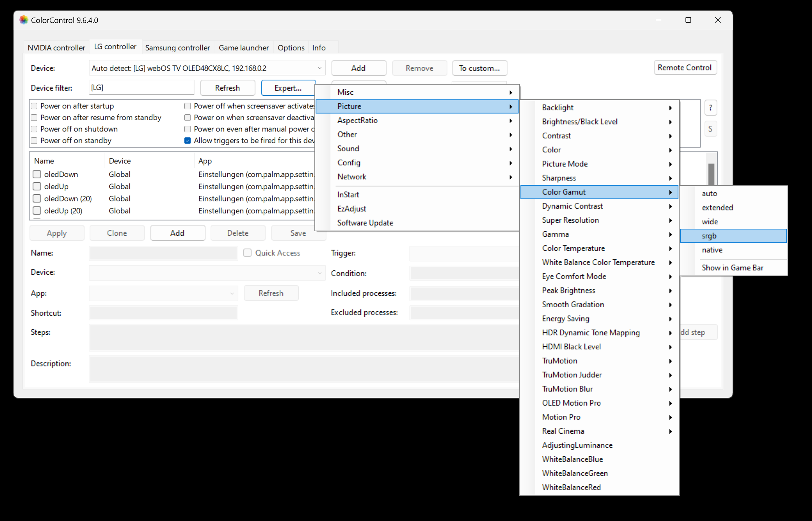Choose extended color gamut
Screen dimensions: 812x521
pos(733,208)
